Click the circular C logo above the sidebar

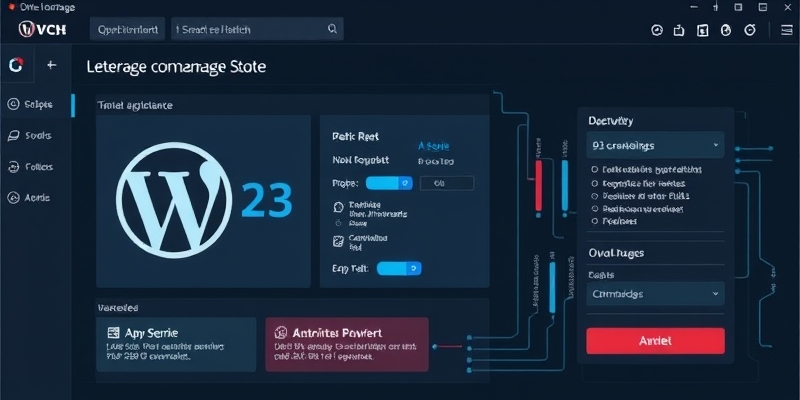point(16,65)
